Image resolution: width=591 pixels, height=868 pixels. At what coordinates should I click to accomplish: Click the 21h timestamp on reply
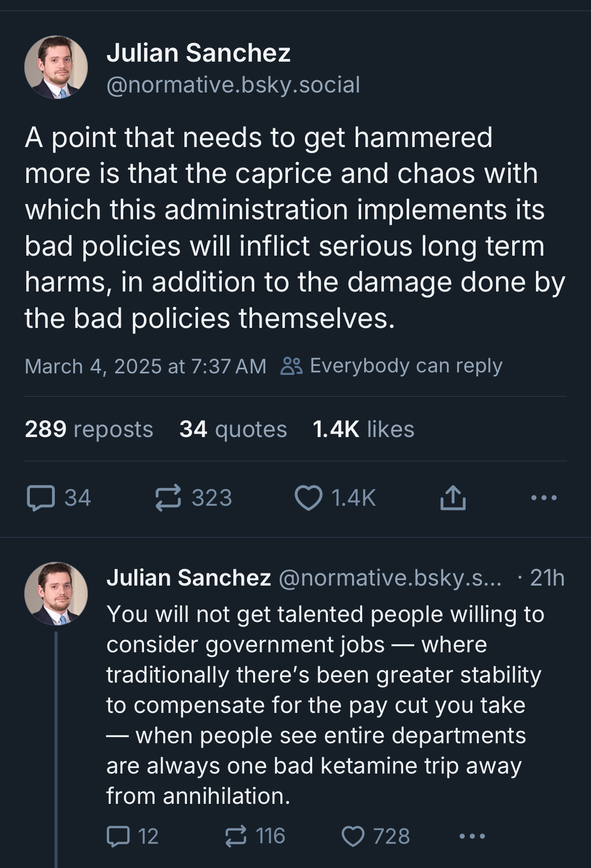547,577
